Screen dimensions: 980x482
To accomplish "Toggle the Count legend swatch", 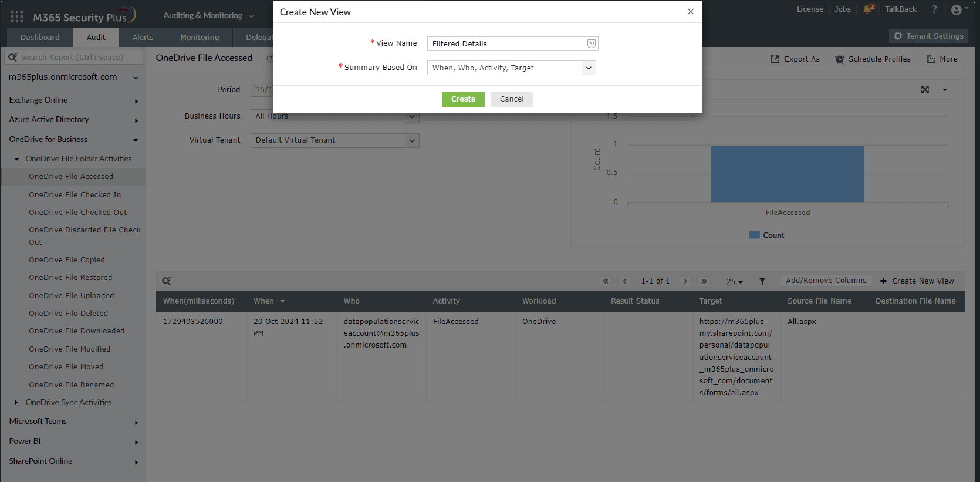I will tap(755, 235).
